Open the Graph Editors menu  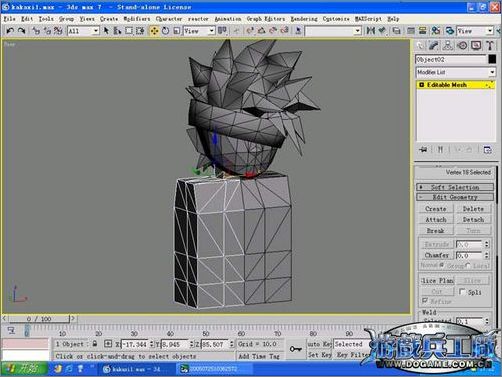(266, 19)
